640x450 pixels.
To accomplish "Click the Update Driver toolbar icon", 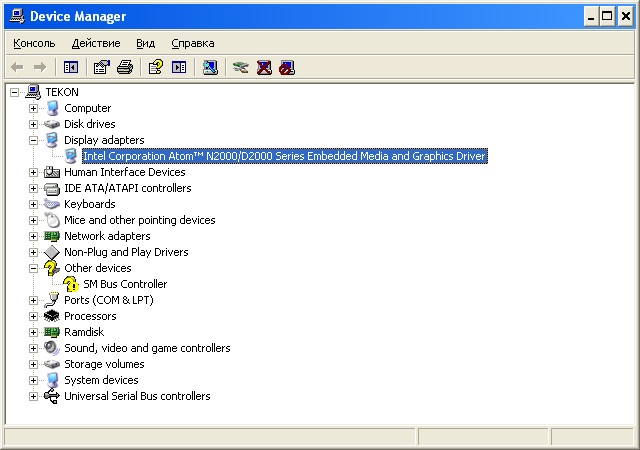I will [240, 67].
